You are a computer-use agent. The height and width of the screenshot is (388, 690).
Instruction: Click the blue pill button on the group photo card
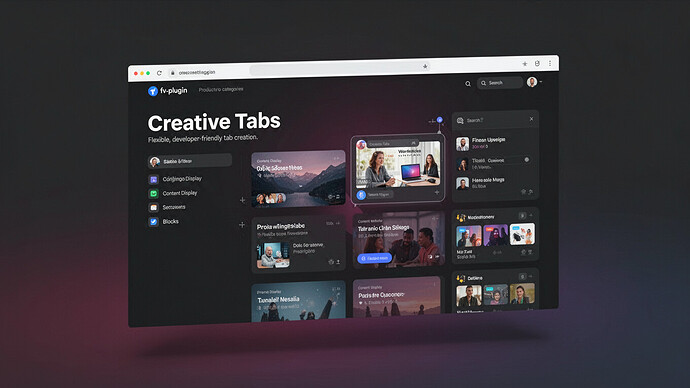point(374,258)
